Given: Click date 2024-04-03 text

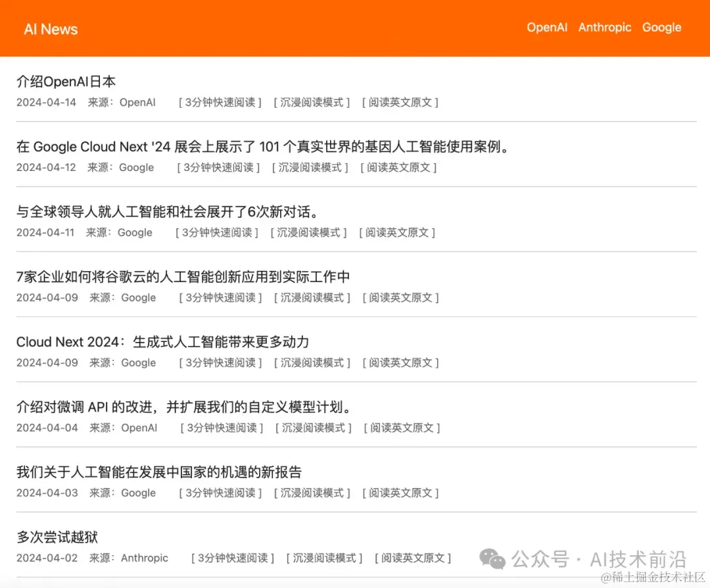Looking at the screenshot, I should 47,493.
